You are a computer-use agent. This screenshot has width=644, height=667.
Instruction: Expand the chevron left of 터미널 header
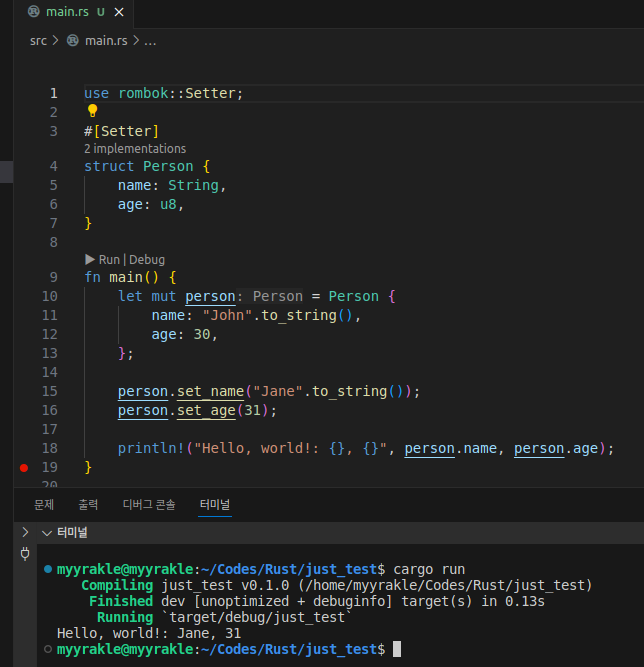click(x=26, y=532)
